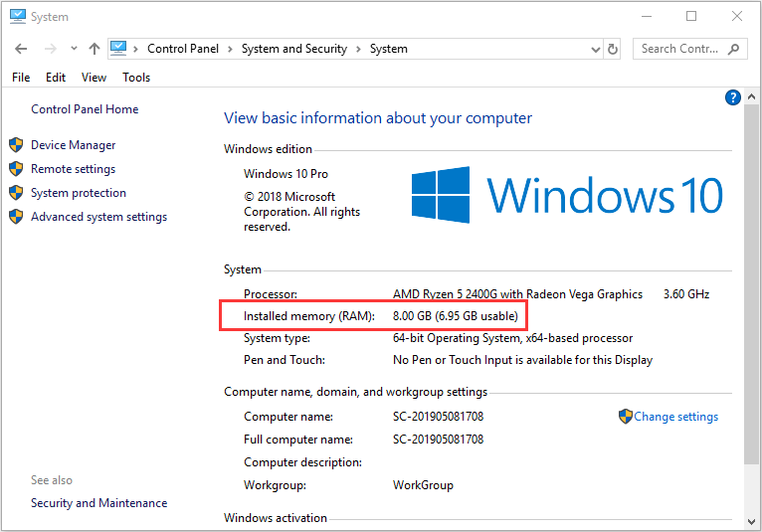Click shield icon beside Device Manager

click(16, 145)
